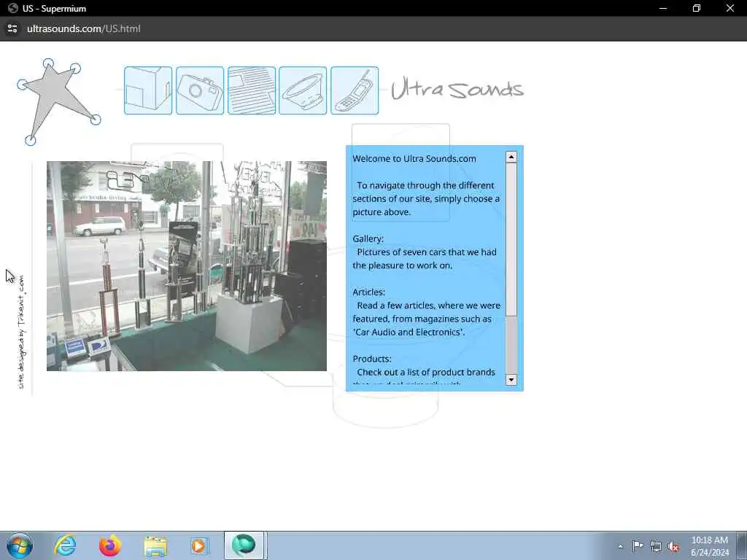Click the Supermium icon in title bar
747x560 pixels.
(x=13, y=8)
